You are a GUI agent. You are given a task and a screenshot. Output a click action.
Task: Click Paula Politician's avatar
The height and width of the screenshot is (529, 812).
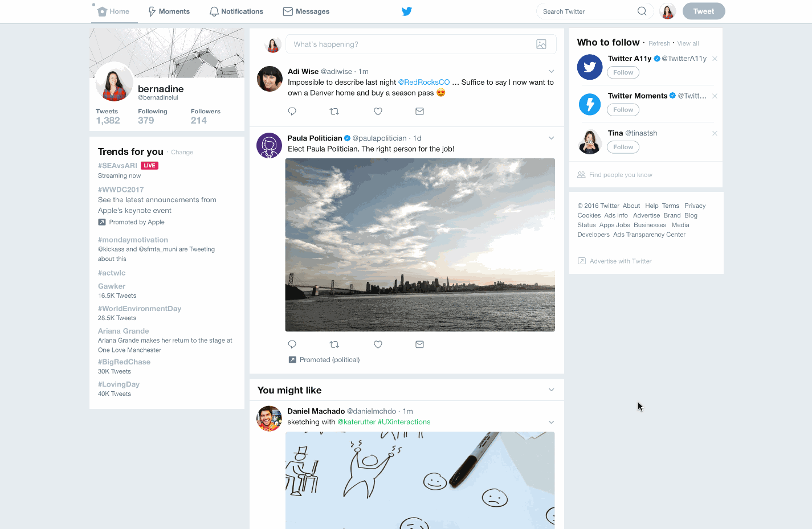click(270, 146)
